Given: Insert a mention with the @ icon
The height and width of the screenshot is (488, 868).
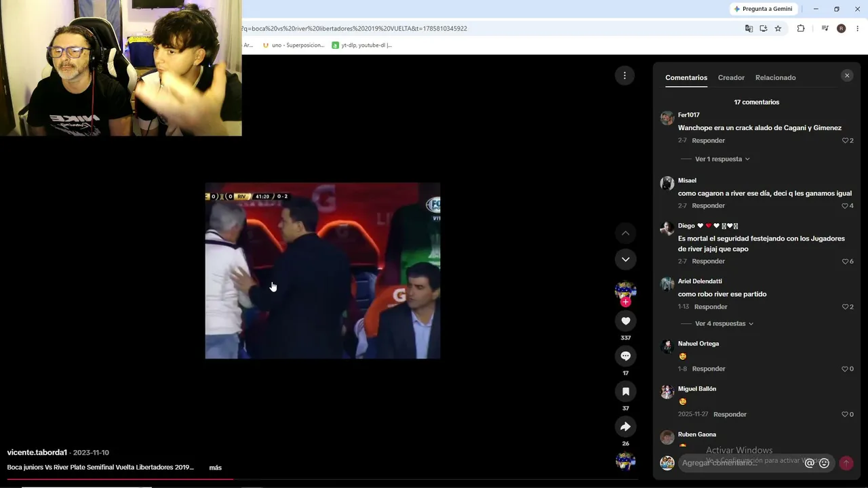Looking at the screenshot, I should tap(809, 463).
